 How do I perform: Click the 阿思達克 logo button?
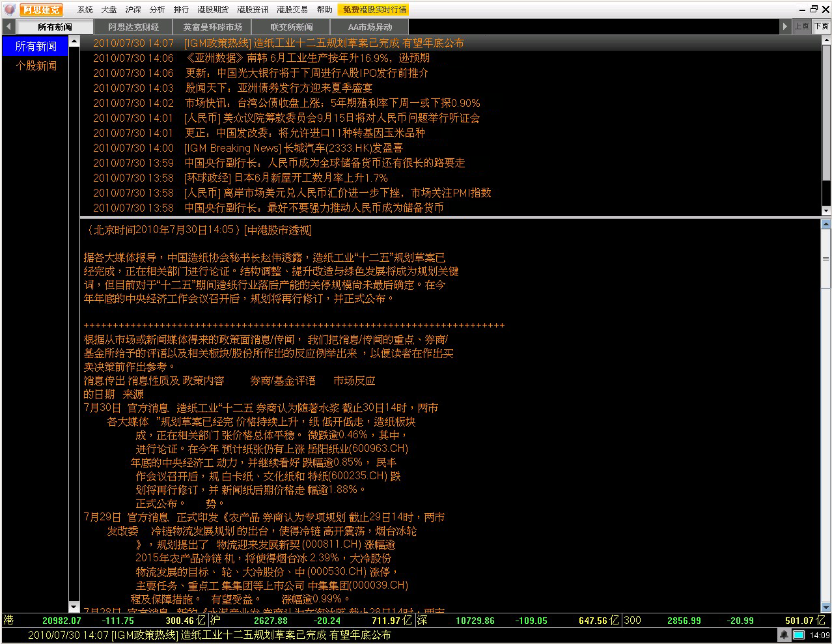41,9
